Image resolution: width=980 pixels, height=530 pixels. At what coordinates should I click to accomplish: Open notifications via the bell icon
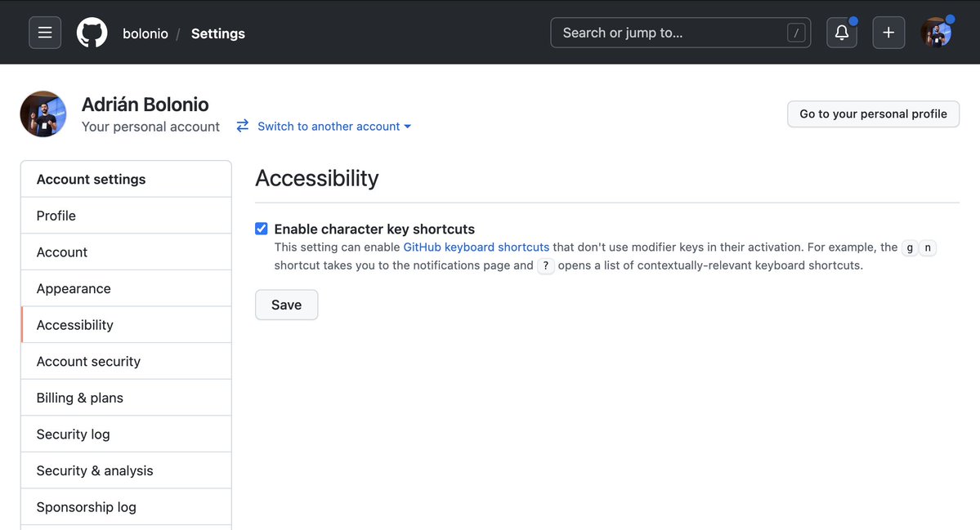[x=841, y=32]
